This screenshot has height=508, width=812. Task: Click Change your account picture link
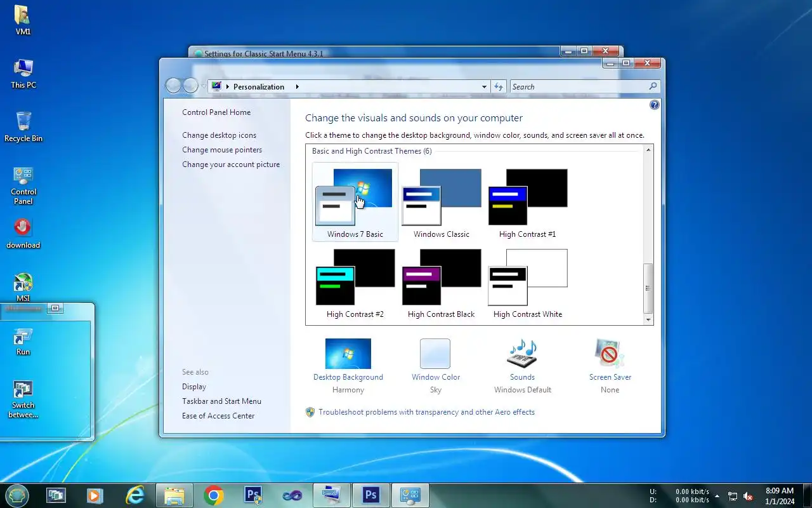[231, 164]
